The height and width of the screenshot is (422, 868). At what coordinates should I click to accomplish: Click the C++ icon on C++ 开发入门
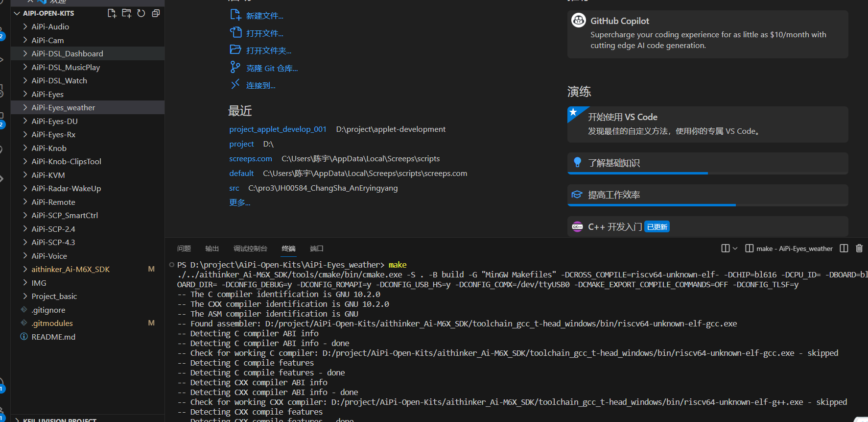[x=578, y=227]
